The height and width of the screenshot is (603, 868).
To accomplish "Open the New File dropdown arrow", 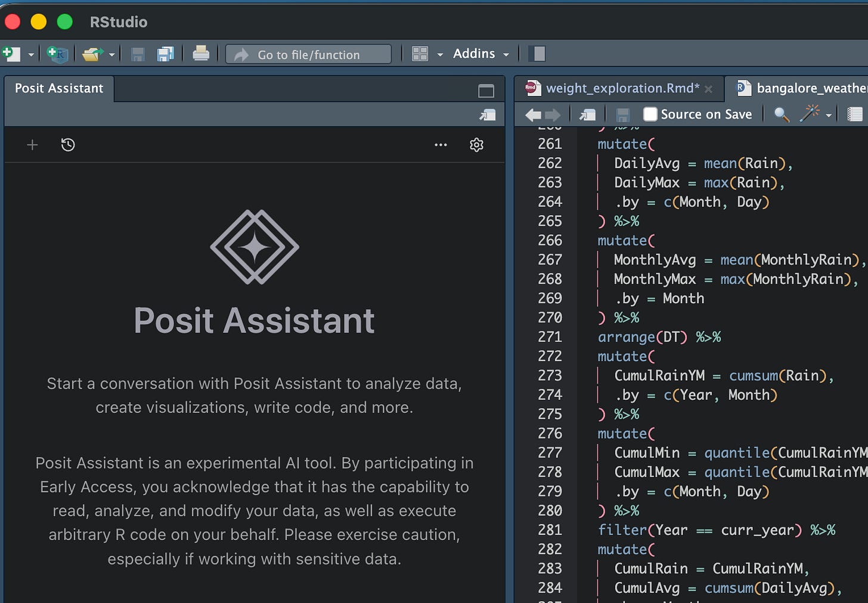I will [31, 55].
